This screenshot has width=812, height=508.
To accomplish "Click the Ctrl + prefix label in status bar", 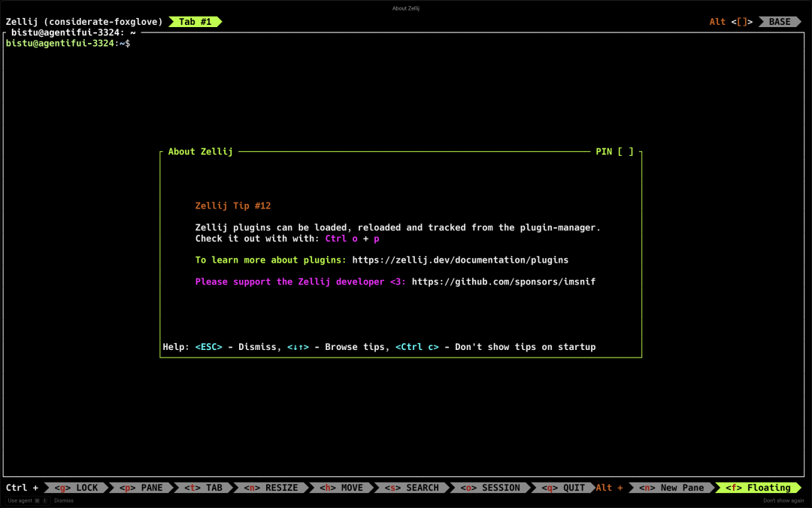I will 22,488.
